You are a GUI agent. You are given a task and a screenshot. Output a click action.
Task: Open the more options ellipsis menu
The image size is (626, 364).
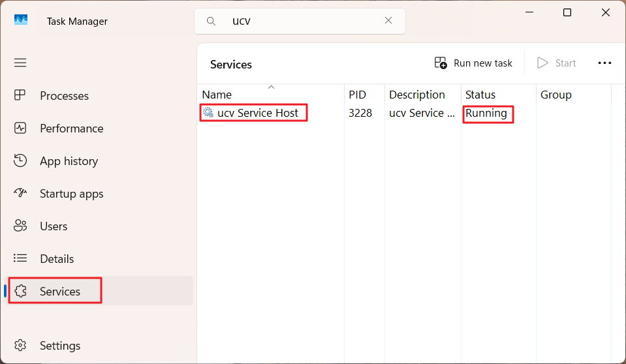(604, 63)
